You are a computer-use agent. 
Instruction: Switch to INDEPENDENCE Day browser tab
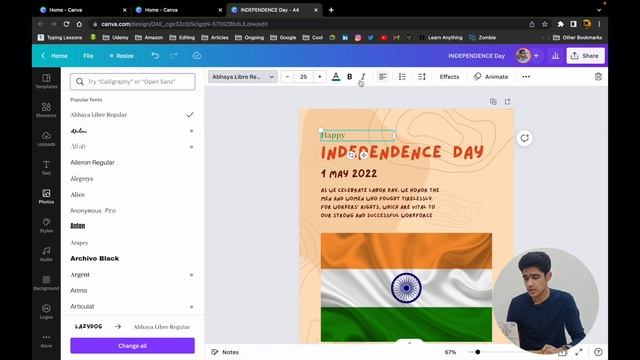(274, 10)
